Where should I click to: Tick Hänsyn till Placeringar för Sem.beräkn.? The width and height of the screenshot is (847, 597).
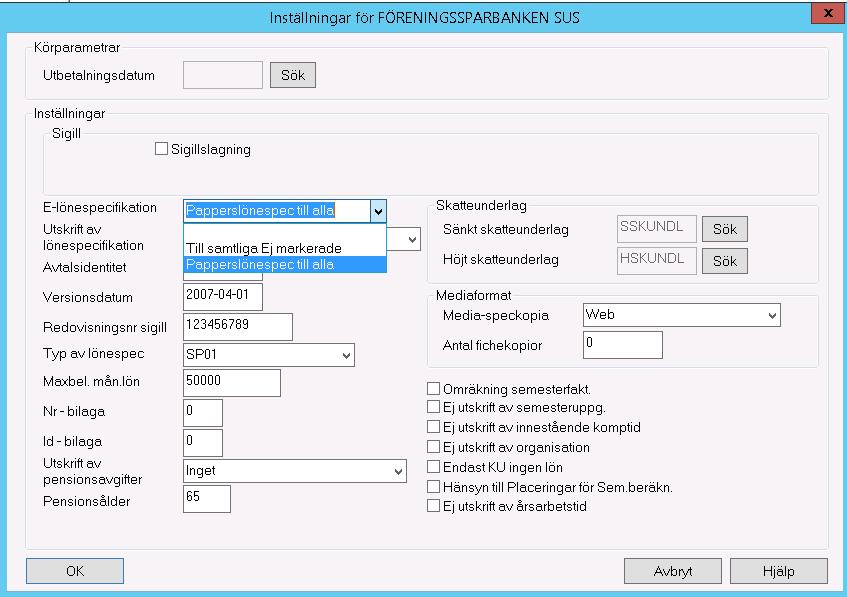[433, 487]
